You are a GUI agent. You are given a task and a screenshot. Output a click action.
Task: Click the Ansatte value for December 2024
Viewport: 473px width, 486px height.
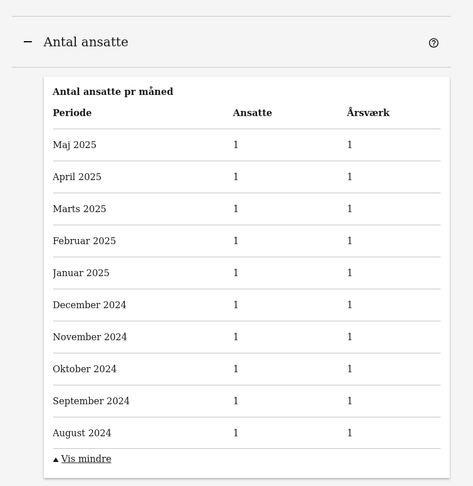[236, 305]
